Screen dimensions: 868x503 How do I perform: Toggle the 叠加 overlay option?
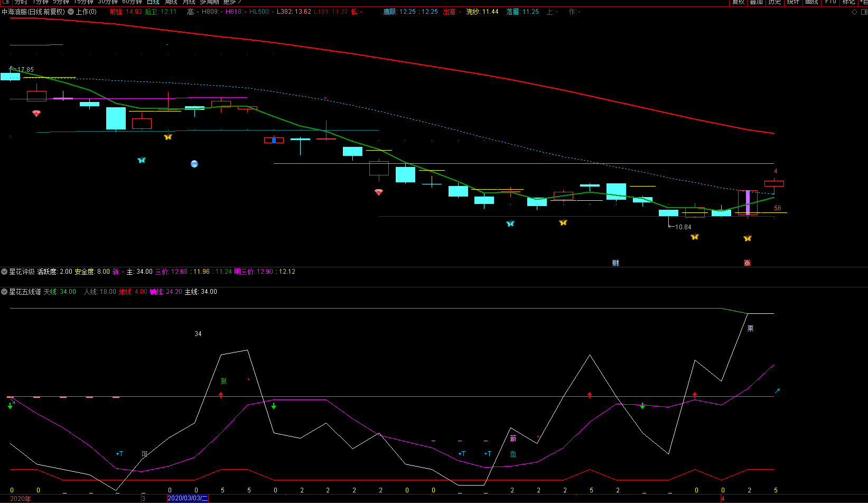(x=756, y=2)
